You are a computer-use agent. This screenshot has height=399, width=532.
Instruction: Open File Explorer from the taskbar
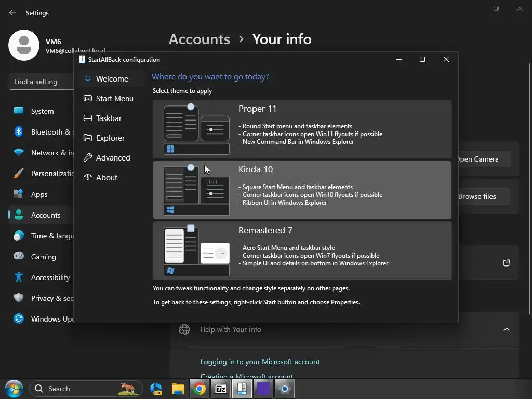(178, 389)
